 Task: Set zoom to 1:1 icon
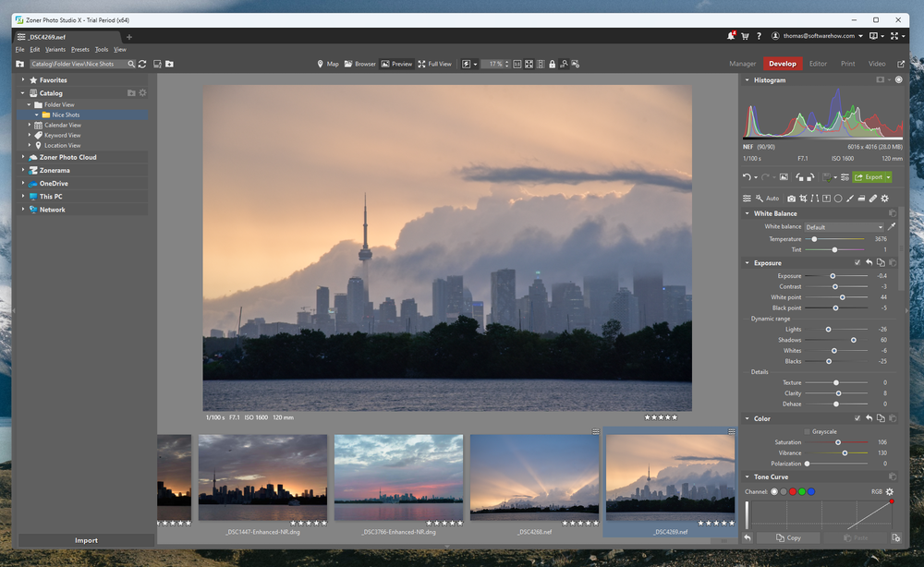pyautogui.click(x=517, y=64)
